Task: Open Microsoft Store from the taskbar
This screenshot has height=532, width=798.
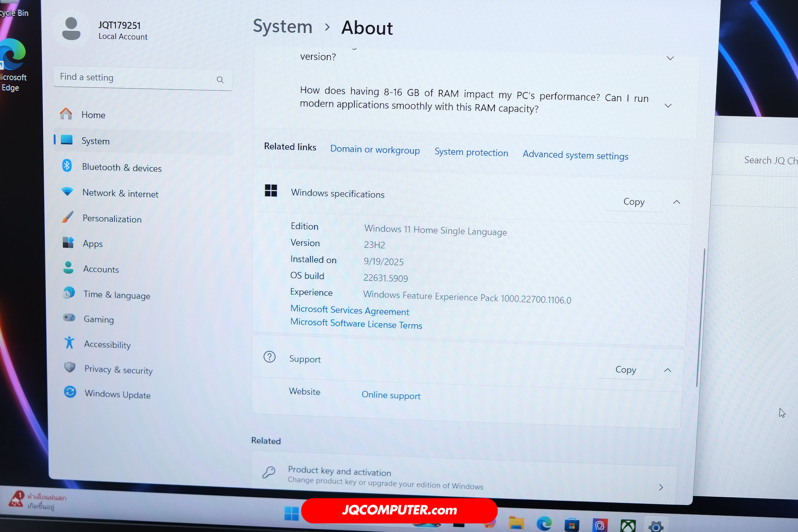Action: point(572,525)
